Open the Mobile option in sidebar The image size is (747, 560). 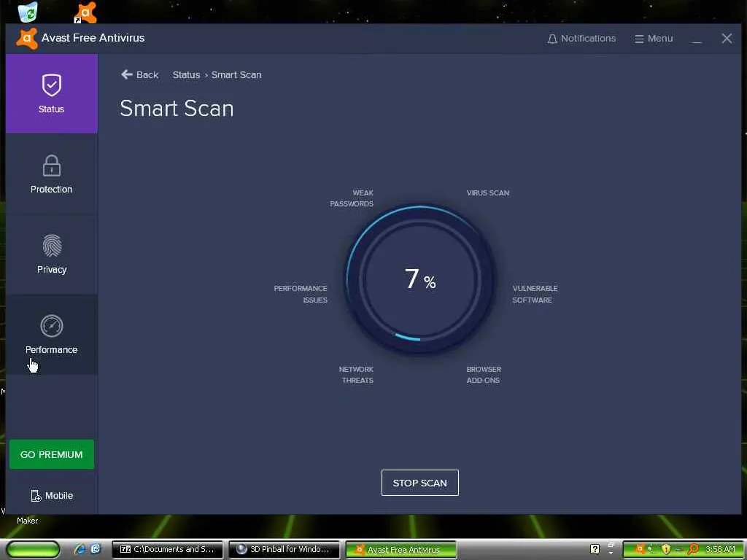(x=52, y=496)
